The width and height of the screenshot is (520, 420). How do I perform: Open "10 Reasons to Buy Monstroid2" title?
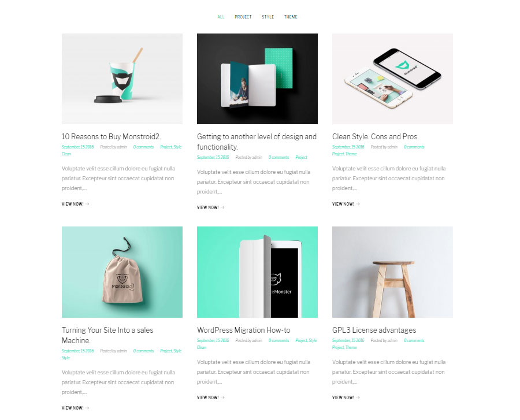click(x=111, y=136)
